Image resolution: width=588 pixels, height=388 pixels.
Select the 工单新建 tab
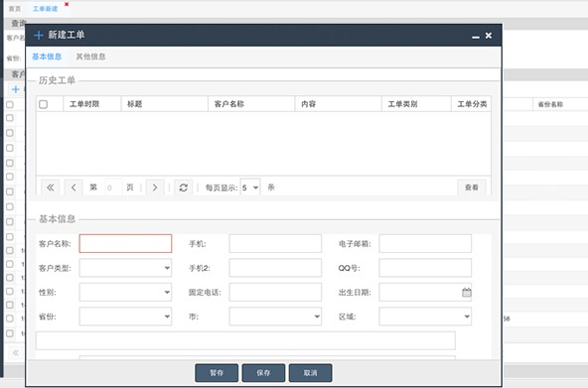click(x=45, y=9)
